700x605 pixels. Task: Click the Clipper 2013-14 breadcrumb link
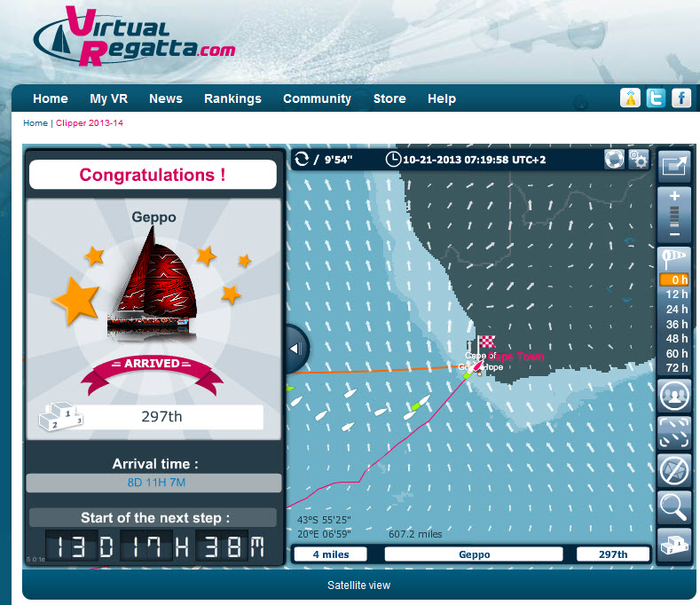tap(90, 122)
